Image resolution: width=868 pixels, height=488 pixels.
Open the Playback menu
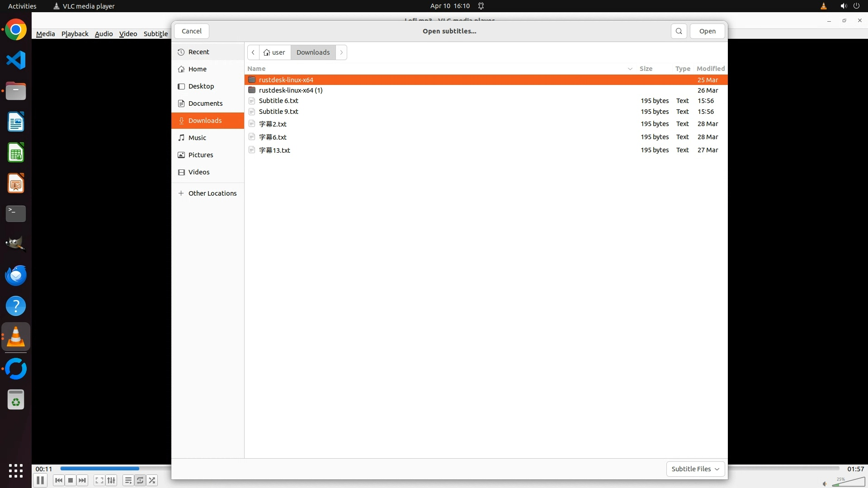tap(75, 34)
